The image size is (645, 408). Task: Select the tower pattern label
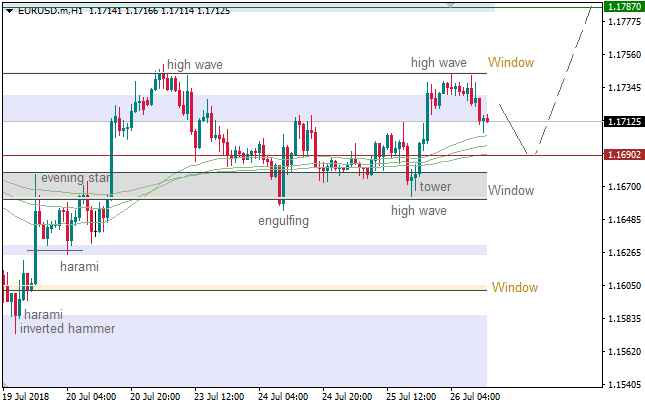(435, 186)
